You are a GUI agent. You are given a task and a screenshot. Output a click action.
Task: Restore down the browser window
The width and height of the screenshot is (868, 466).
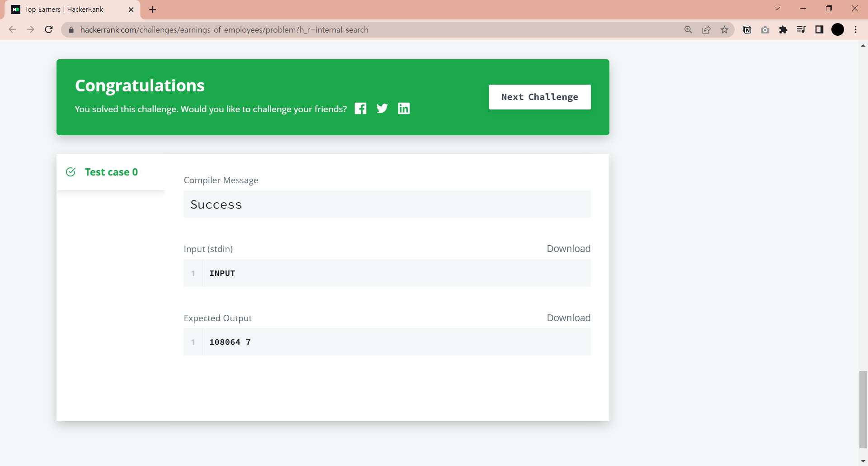point(829,9)
